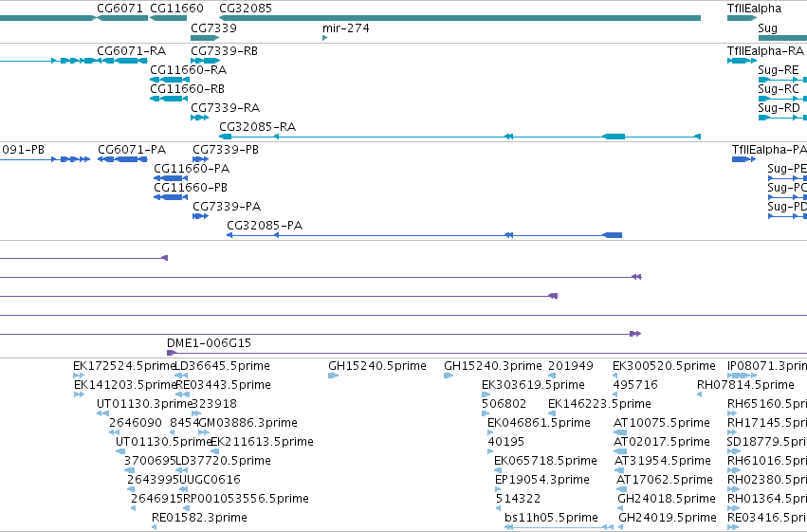Open the 40195 EST label
Image resolution: width=807 pixels, height=532 pixels.
506,442
